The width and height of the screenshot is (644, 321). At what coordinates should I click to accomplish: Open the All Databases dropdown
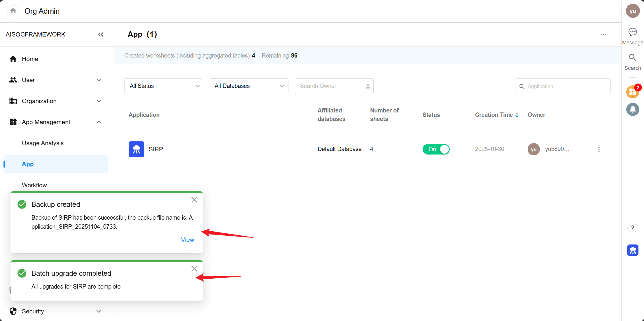pyautogui.click(x=249, y=86)
